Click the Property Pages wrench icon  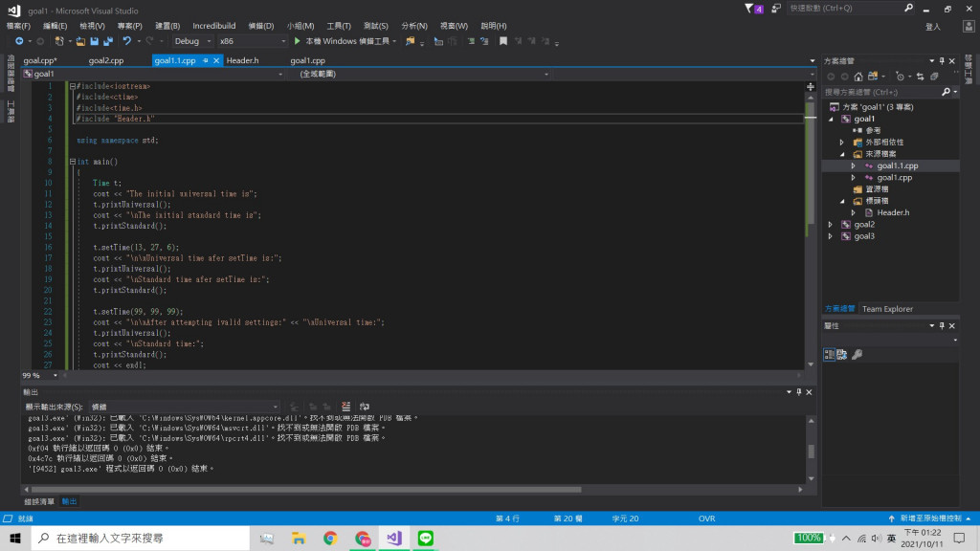(857, 354)
